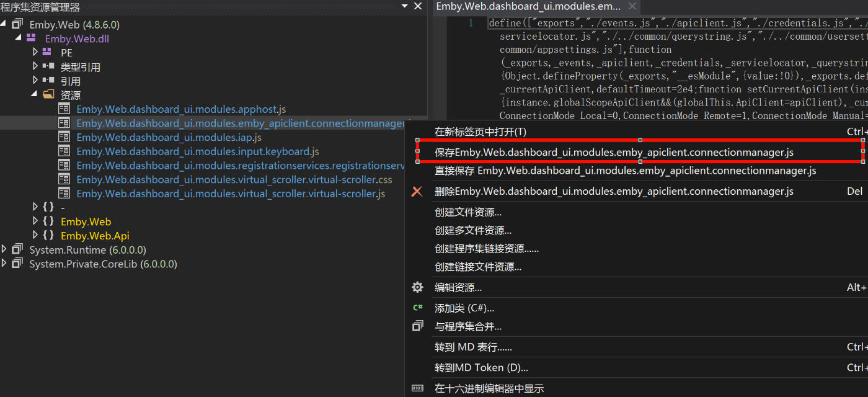This screenshot has width=868, height=397.
Task: Click the Emby.Web.dll module icon
Action: click(x=31, y=38)
